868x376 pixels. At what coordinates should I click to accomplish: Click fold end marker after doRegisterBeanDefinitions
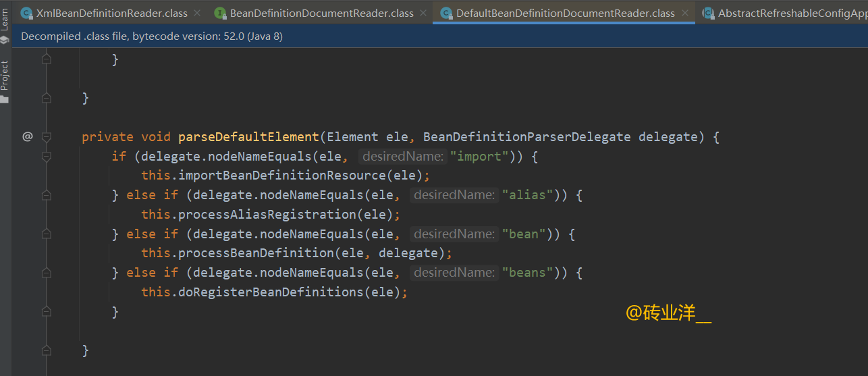pyautogui.click(x=46, y=312)
